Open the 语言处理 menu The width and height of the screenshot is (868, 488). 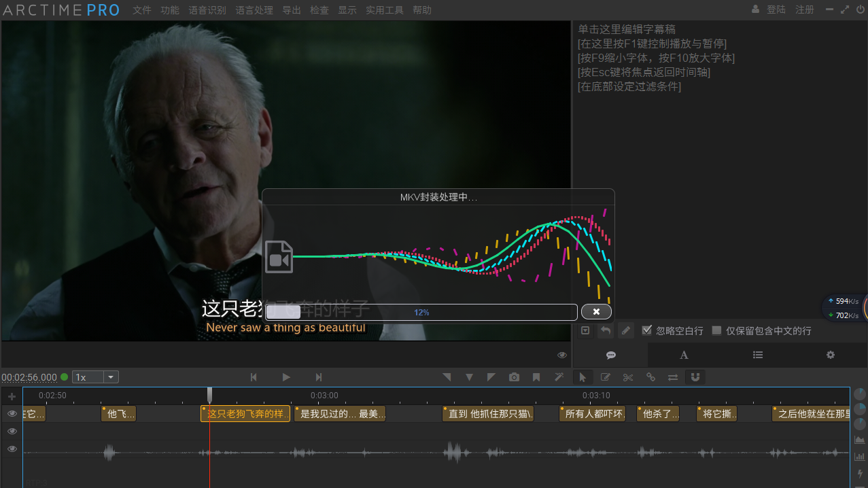pyautogui.click(x=254, y=10)
